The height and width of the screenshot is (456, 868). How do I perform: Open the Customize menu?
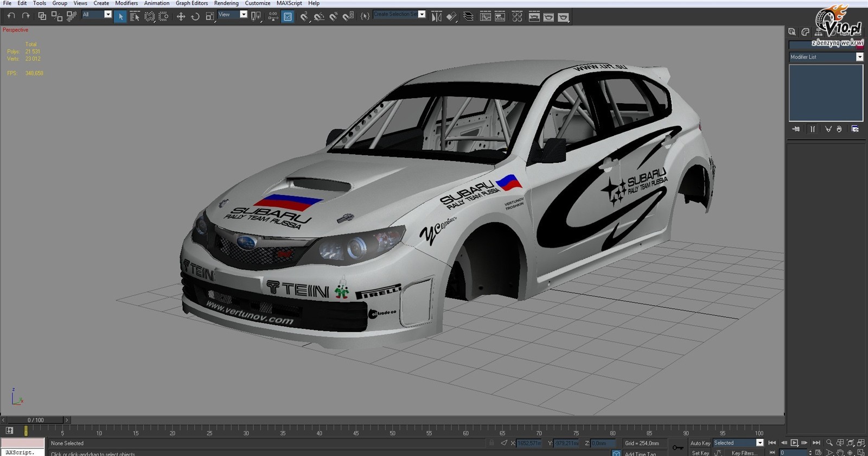258,3
